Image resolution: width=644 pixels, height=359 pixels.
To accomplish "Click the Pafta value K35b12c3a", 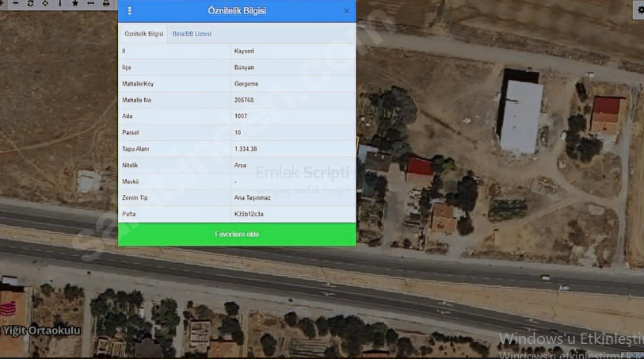I will click(x=293, y=214).
